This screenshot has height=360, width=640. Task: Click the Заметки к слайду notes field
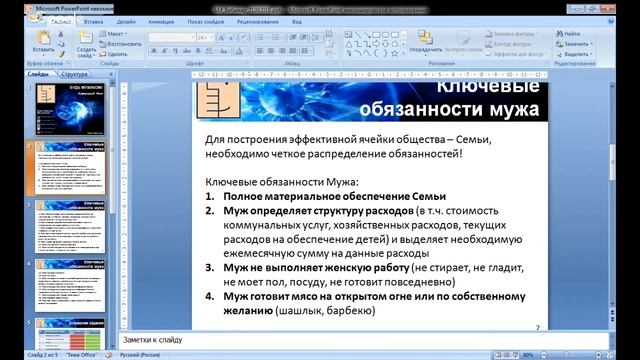363,340
